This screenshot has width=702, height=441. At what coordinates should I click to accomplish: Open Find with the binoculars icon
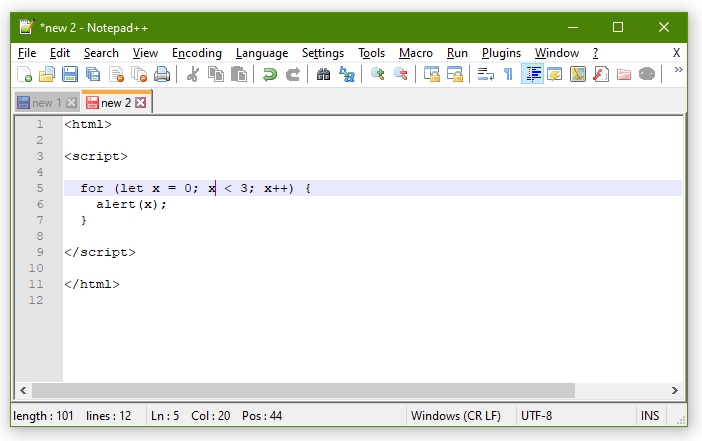tap(323, 74)
